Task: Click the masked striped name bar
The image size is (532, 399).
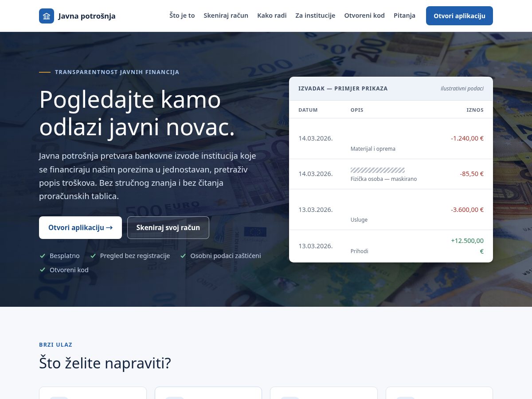Action: tap(378, 170)
